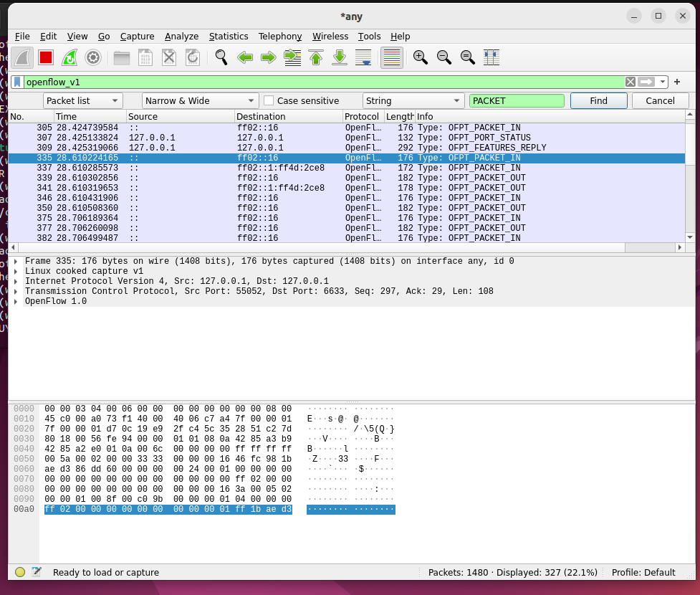Go to specified packet icon
Image resolution: width=700 pixels, height=595 pixels.
[292, 57]
